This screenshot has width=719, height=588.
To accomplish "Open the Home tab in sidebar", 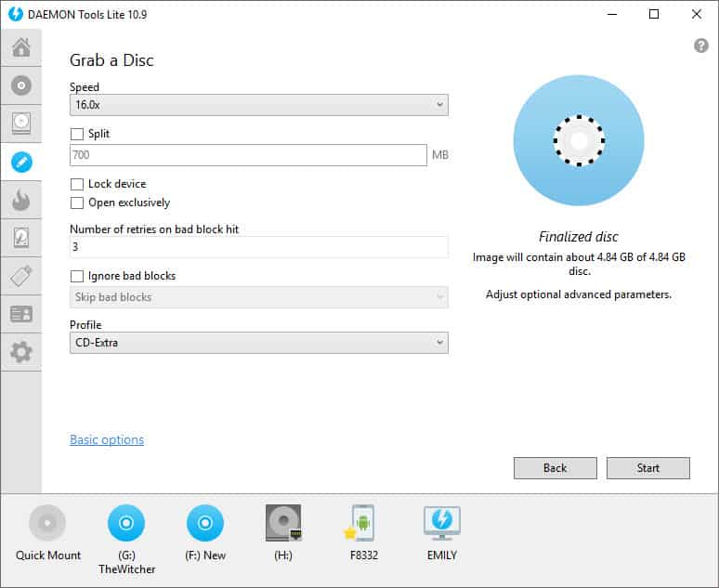I will 20,47.
